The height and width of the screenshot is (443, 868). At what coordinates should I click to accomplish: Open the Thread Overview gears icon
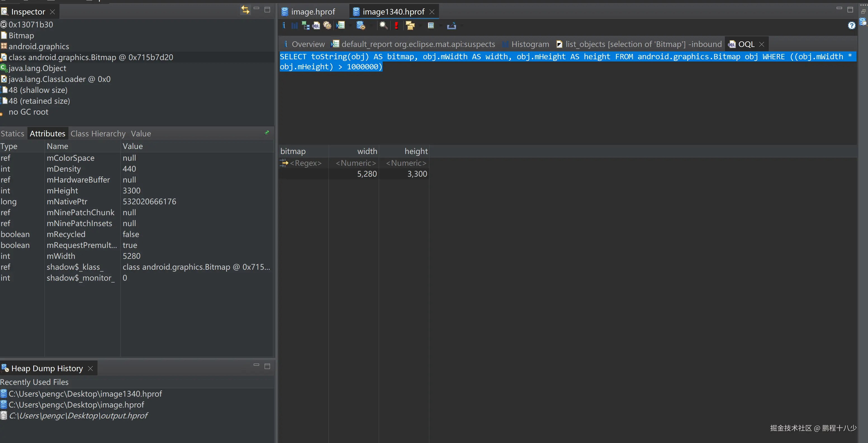(x=327, y=26)
